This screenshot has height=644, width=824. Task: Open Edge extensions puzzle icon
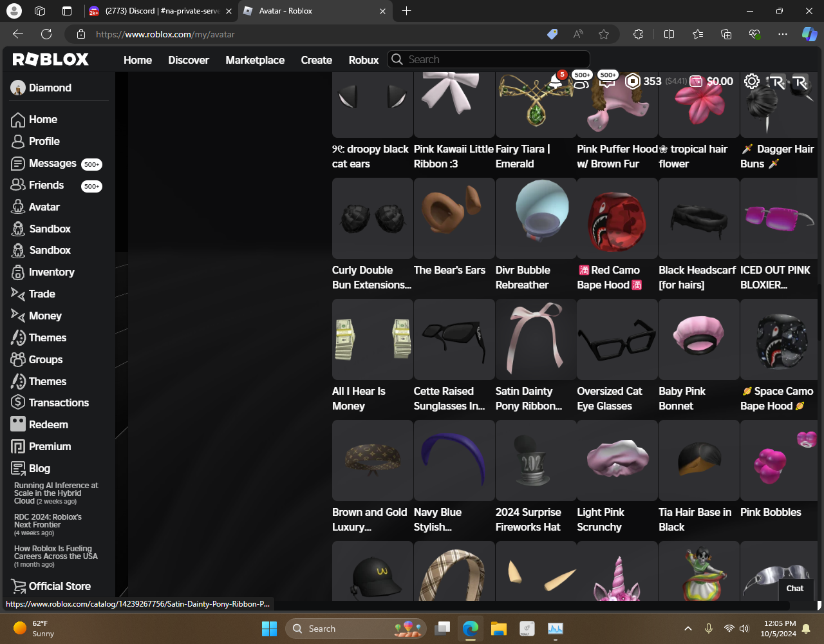click(x=638, y=34)
